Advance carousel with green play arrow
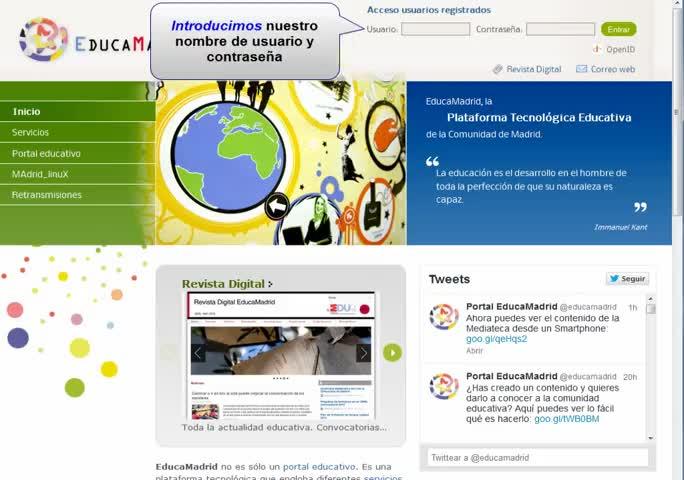This screenshot has height=480, width=684. pos(392,353)
